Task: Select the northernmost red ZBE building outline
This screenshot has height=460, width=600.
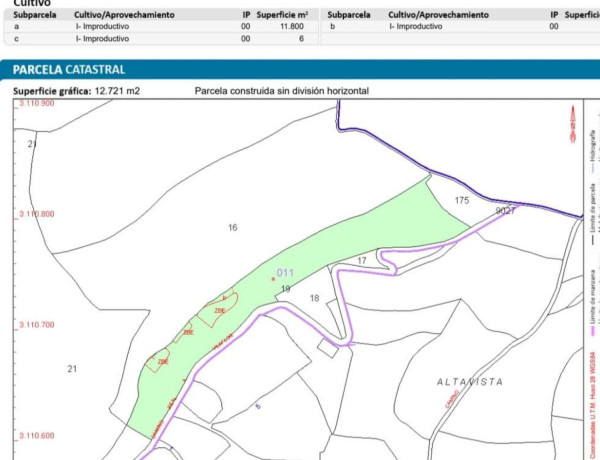Action: click(x=221, y=307)
